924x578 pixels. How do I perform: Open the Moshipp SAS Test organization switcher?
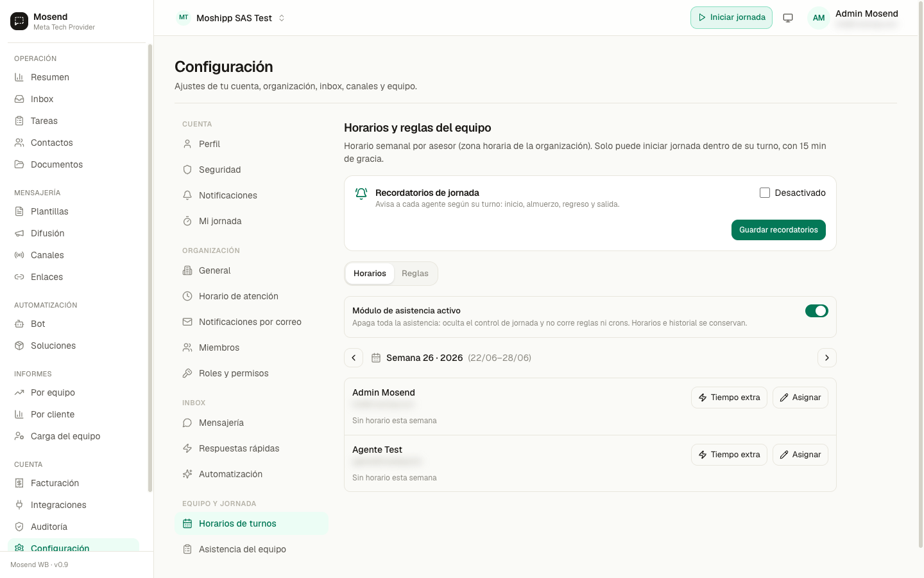(231, 18)
